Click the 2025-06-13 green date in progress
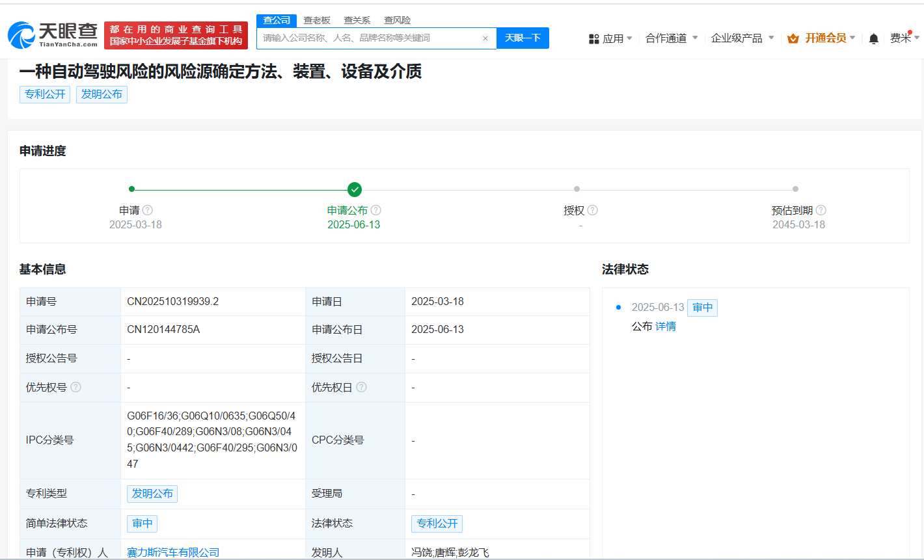This screenshot has height=560, width=924. coord(354,224)
